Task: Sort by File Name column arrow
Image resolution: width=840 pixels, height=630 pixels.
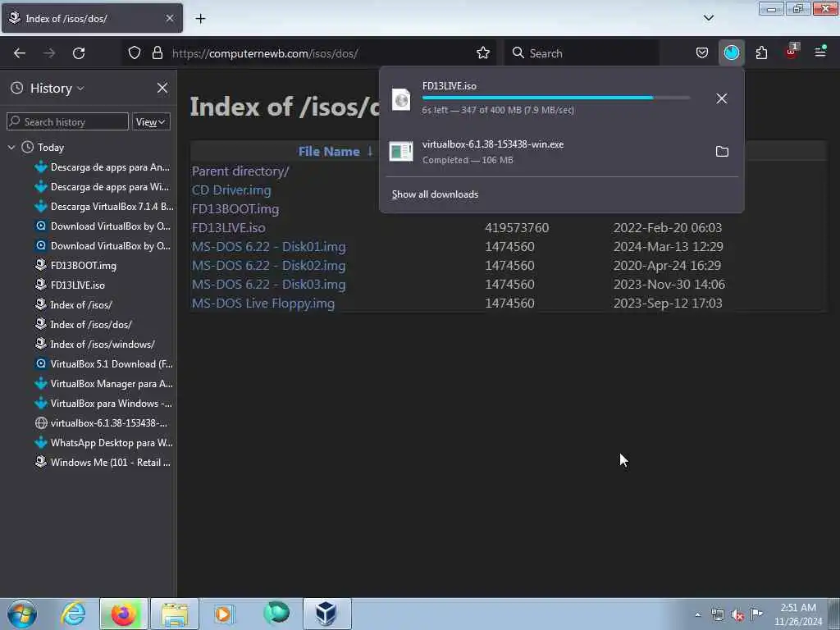Action: (x=370, y=151)
